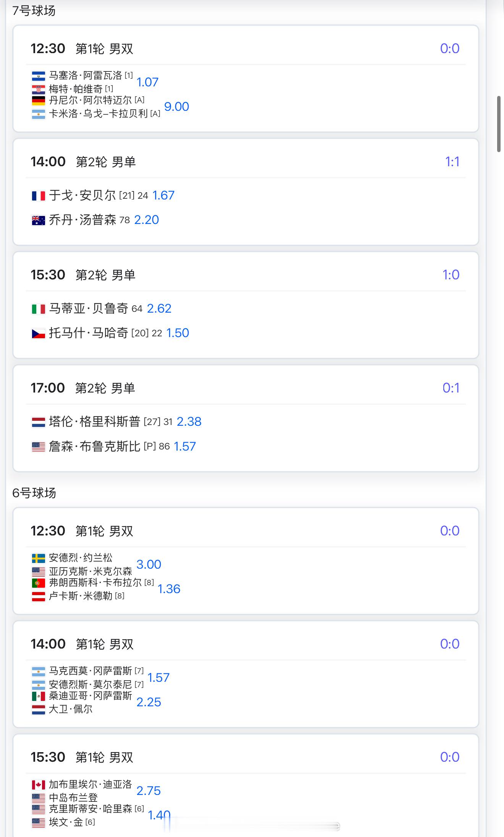Click the Dutch flag beside 塔伦·格里科斯普
The width and height of the screenshot is (504, 837).
pyautogui.click(x=38, y=422)
